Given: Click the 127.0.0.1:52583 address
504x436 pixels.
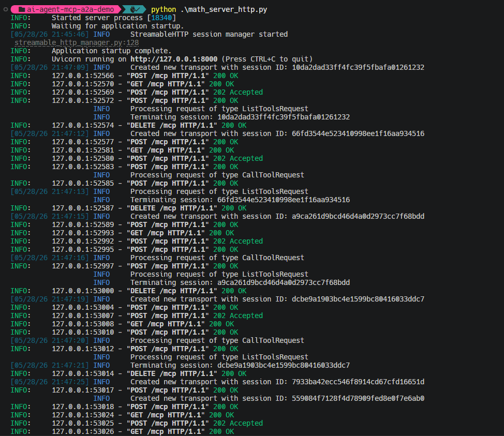Looking at the screenshot, I should [x=83, y=167].
